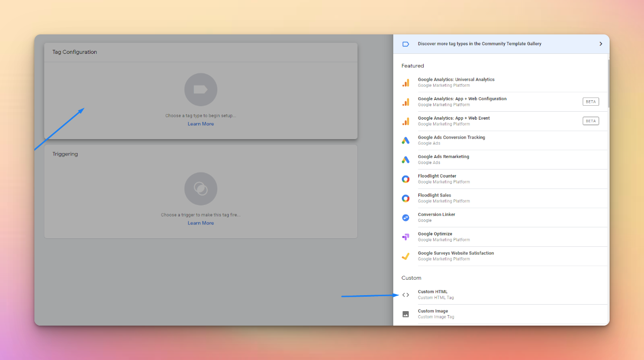Click 'Choose a tag type to begin setup' text

[x=201, y=116]
